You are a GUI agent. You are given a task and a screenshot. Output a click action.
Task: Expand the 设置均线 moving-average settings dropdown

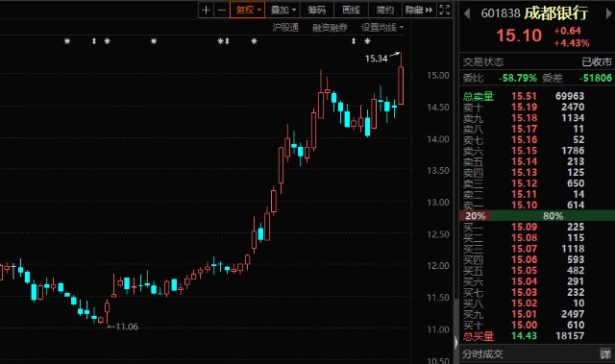click(x=382, y=28)
